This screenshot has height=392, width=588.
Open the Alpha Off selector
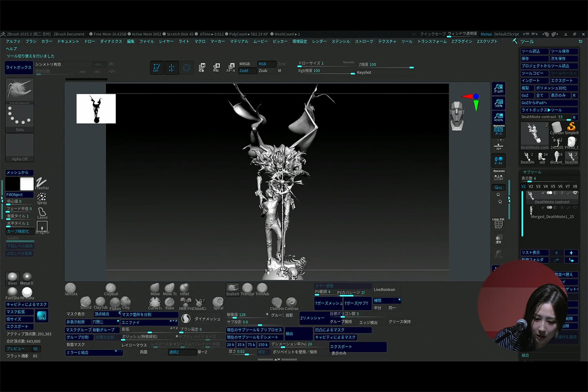[x=19, y=147]
